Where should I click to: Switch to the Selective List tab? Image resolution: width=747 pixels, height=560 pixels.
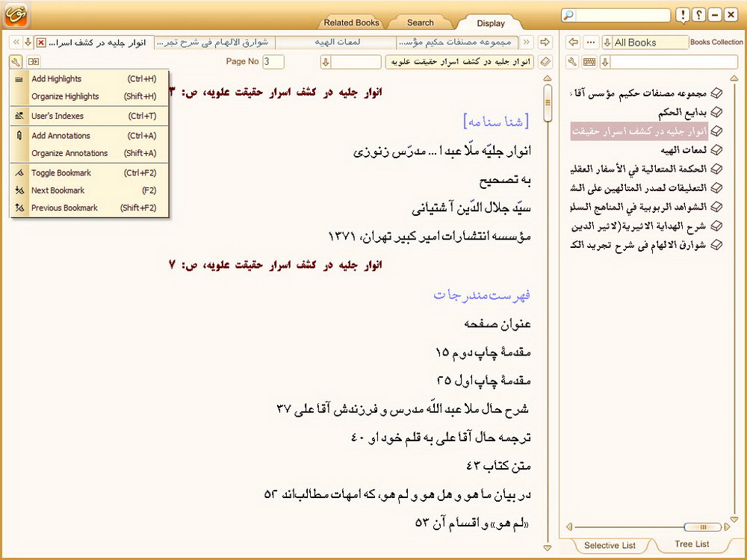[610, 545]
